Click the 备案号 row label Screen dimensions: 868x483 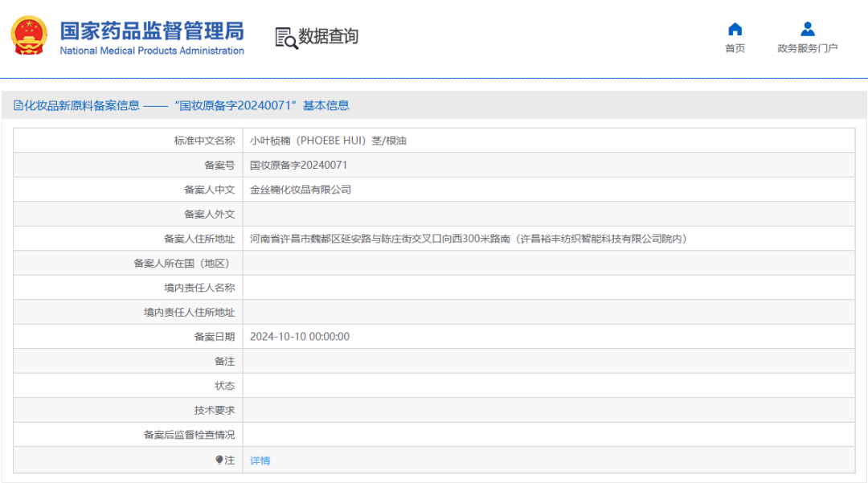219,165
